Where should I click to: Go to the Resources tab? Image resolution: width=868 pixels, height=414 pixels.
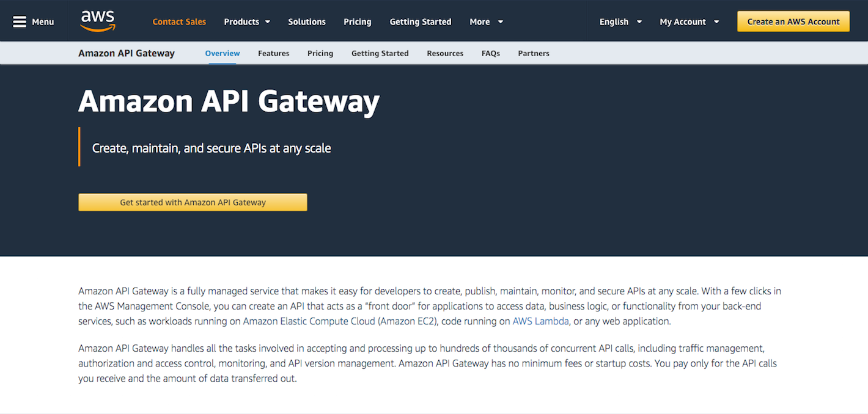point(445,53)
